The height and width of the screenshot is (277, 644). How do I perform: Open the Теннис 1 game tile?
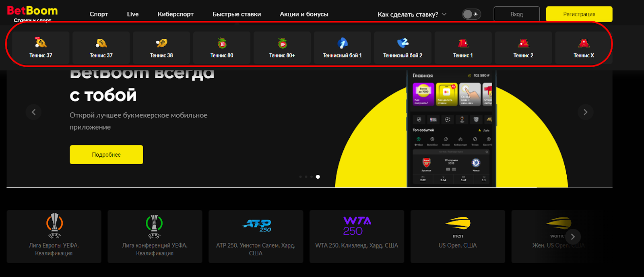tap(463, 48)
